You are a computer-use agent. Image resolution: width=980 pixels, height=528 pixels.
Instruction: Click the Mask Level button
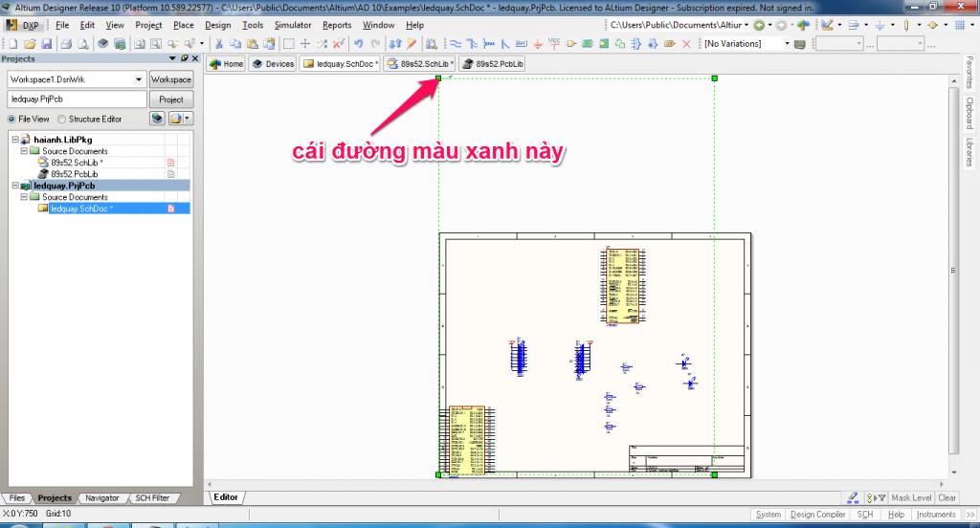click(x=911, y=498)
